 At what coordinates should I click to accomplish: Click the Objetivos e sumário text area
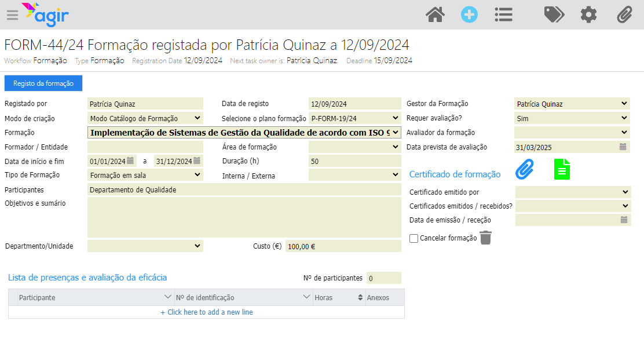tap(244, 217)
